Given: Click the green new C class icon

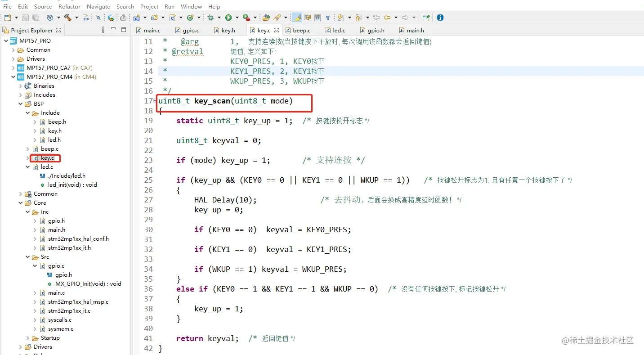Looking at the screenshot, I should click(x=190, y=18).
